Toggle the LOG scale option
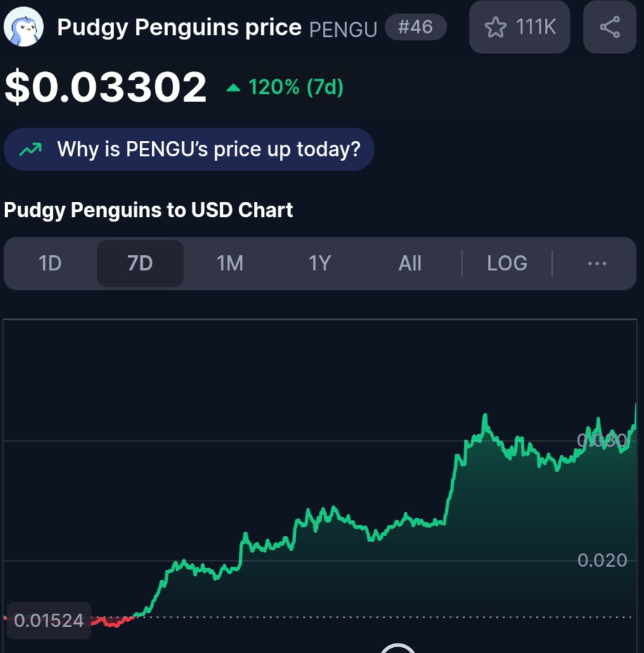 pos(507,263)
